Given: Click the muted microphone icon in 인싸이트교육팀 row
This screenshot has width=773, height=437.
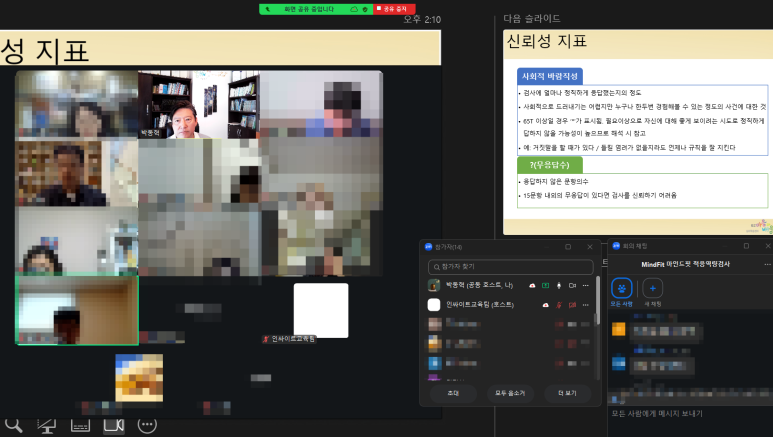Looking at the screenshot, I should (559, 305).
